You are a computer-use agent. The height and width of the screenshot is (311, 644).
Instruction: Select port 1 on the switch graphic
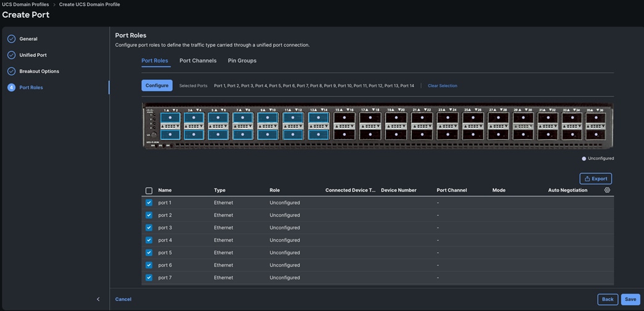170,117
